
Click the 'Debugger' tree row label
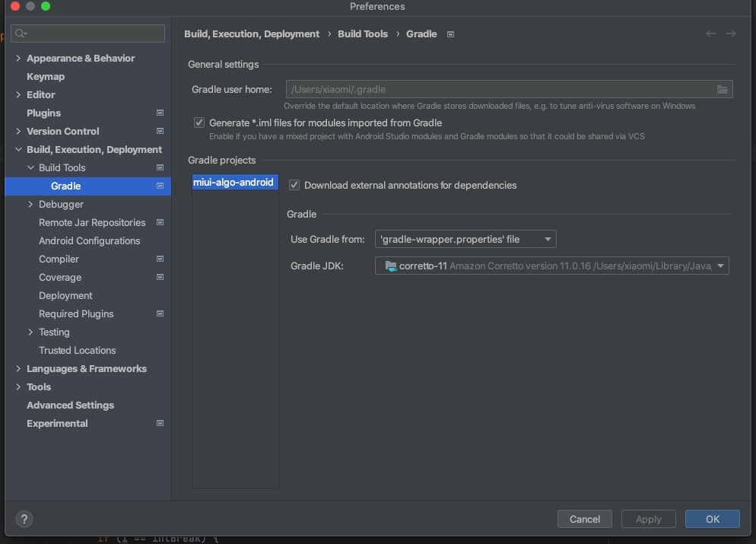pyautogui.click(x=61, y=205)
